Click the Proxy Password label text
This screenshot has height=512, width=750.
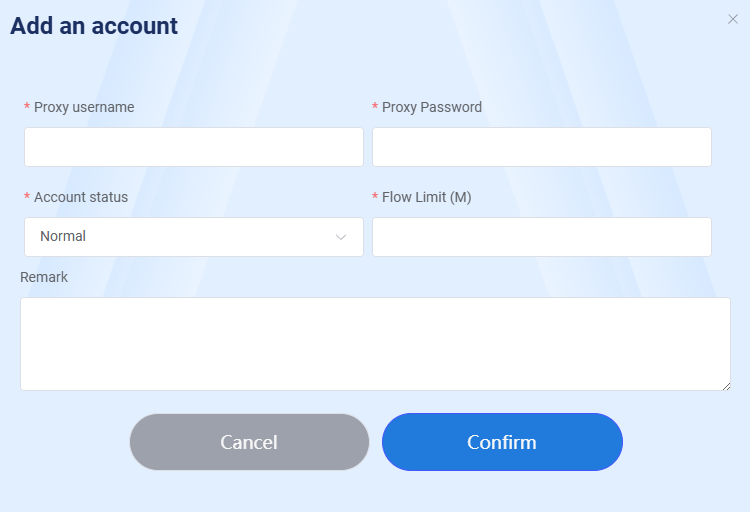click(431, 107)
